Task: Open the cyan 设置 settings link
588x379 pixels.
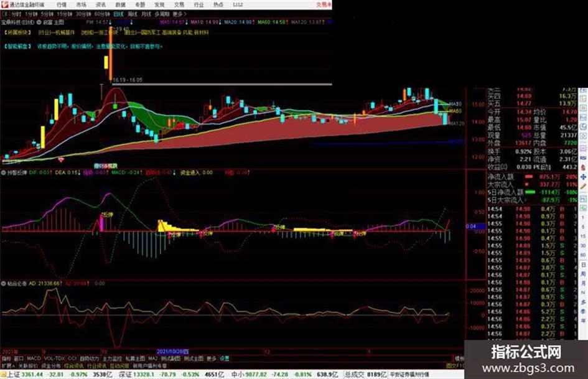Action: coord(224,358)
